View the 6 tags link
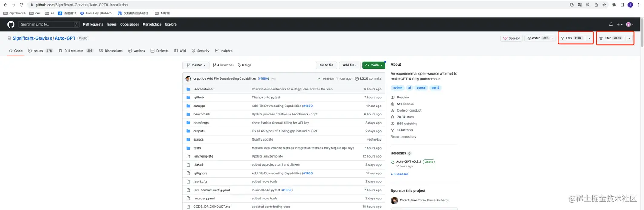The image size is (644, 210). (244, 65)
